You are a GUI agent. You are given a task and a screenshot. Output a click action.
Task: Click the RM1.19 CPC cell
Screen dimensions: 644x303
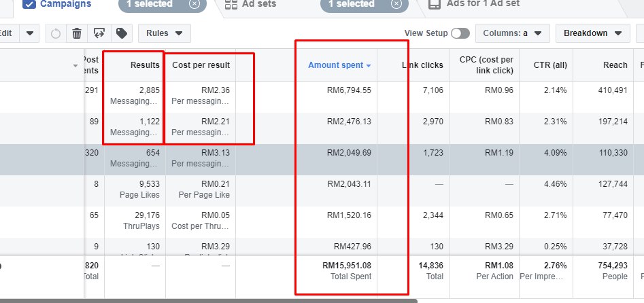(x=499, y=152)
